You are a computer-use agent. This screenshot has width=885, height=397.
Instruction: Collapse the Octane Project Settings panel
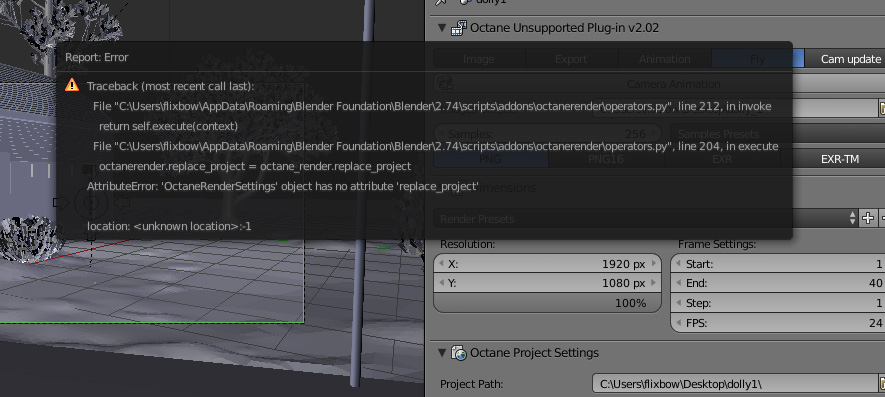[x=441, y=353]
